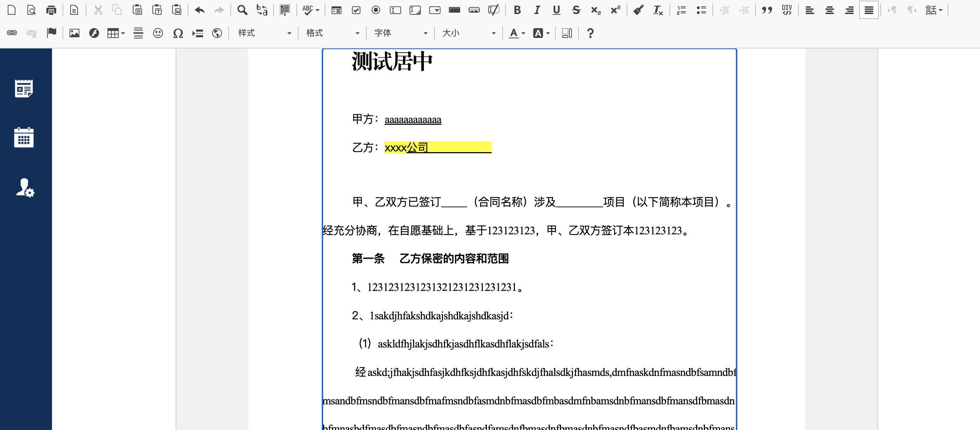
Task: Click the Smiley emoticon icon
Action: (x=158, y=33)
